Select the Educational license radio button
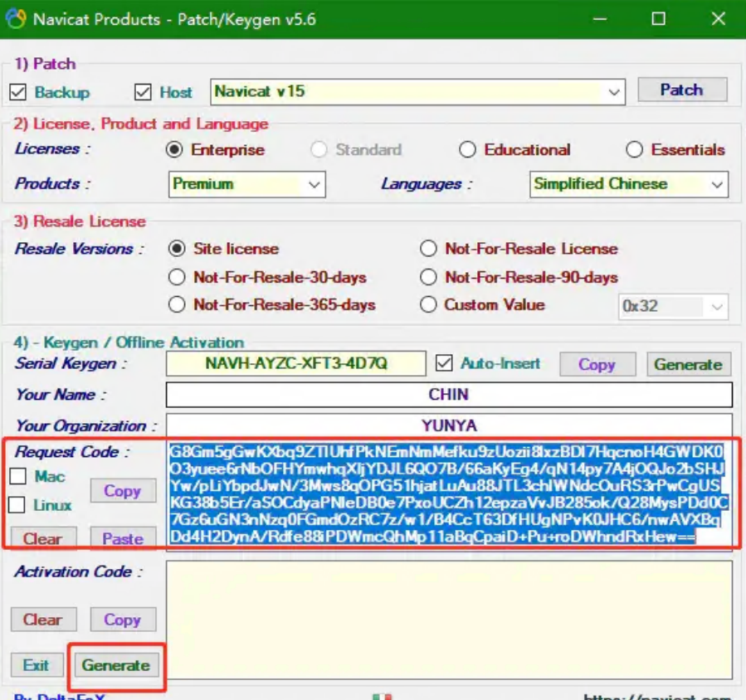 pyautogui.click(x=468, y=150)
